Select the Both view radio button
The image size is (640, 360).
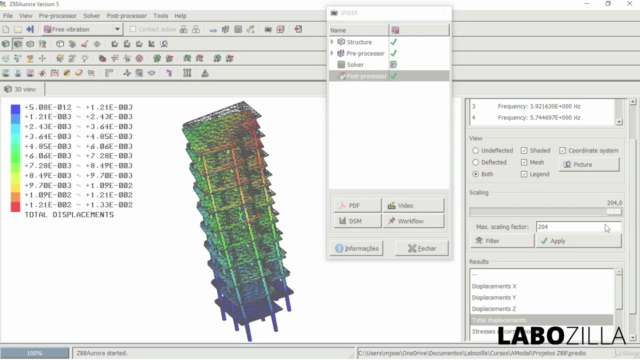coord(476,174)
